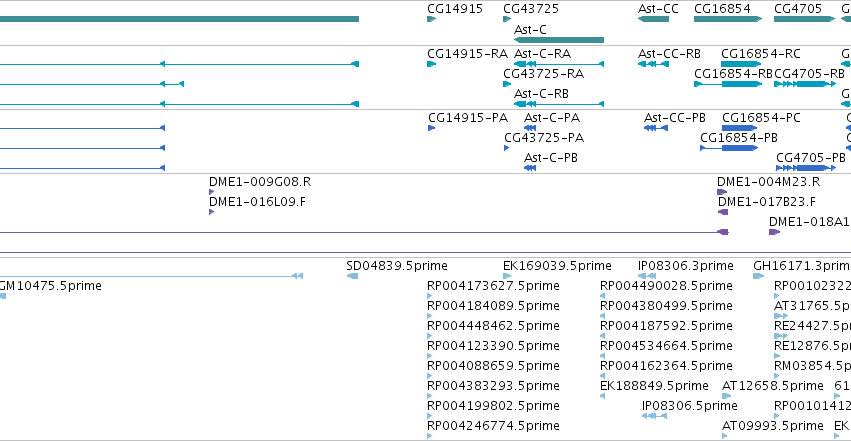Select the EK188849.5prime EST label
Viewport: 851px width, 441px height.
[654, 386]
